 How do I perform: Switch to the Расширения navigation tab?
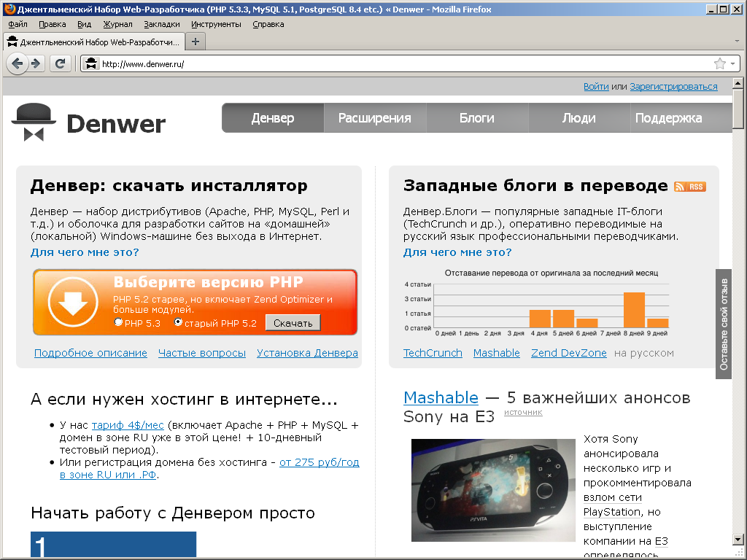coord(375,117)
